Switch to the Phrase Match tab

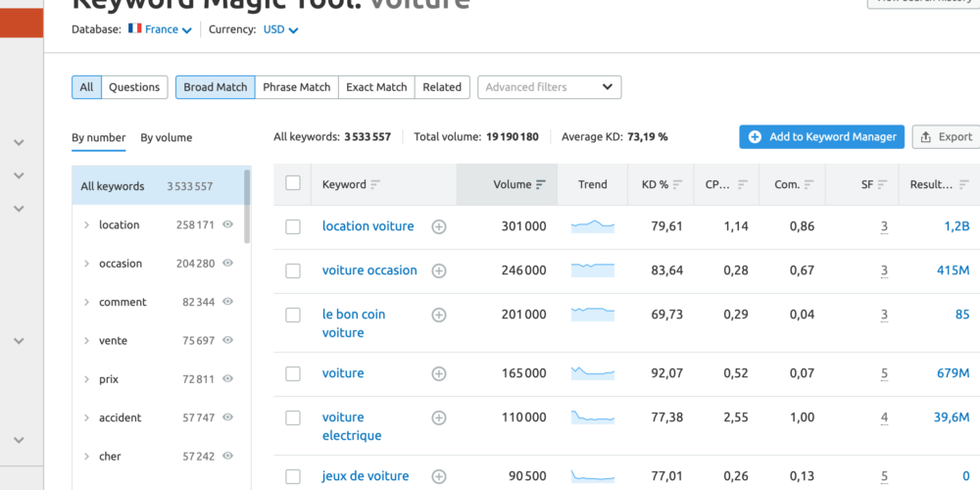point(296,87)
